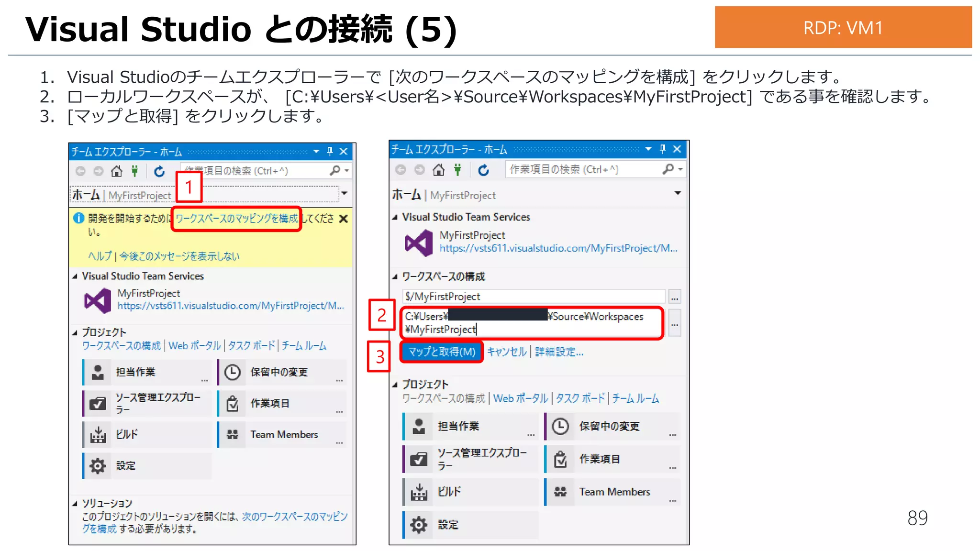This screenshot has width=980, height=551.
Task: Dismiss the yellow workspace mapping notification
Action: (343, 219)
